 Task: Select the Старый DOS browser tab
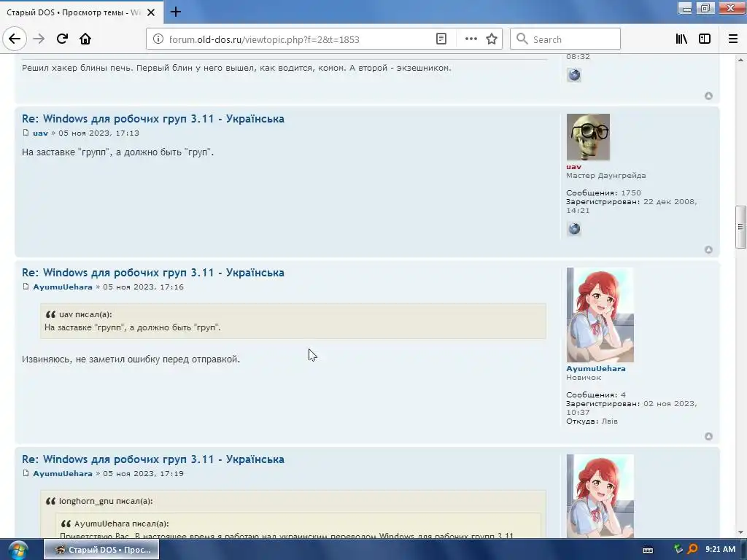click(x=81, y=12)
